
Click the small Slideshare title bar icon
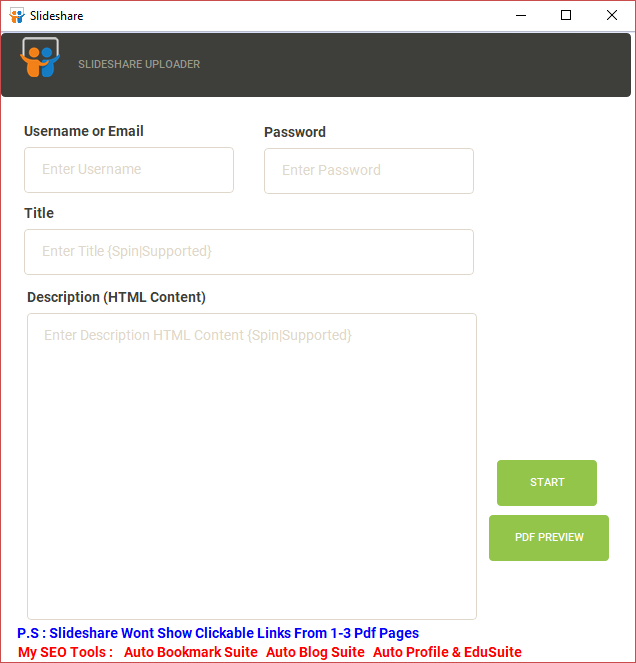click(x=17, y=16)
